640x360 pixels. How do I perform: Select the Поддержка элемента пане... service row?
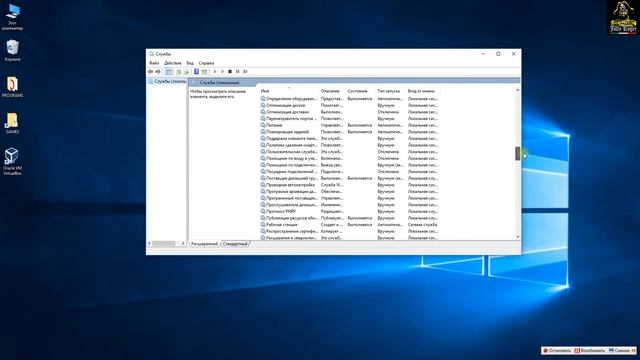[x=349, y=138]
